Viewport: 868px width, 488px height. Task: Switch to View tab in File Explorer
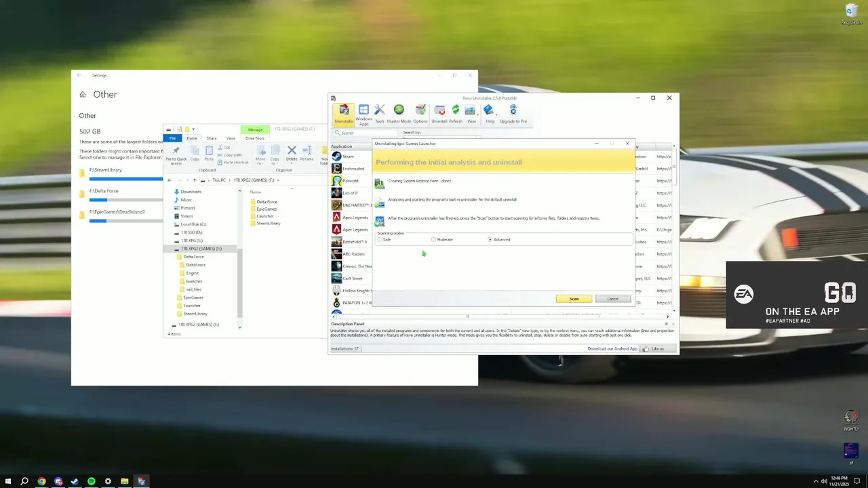pos(231,138)
